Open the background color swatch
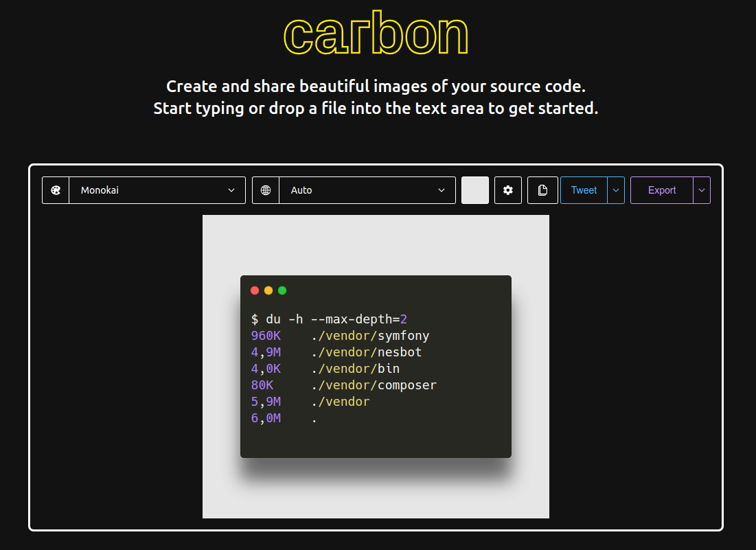 point(475,190)
